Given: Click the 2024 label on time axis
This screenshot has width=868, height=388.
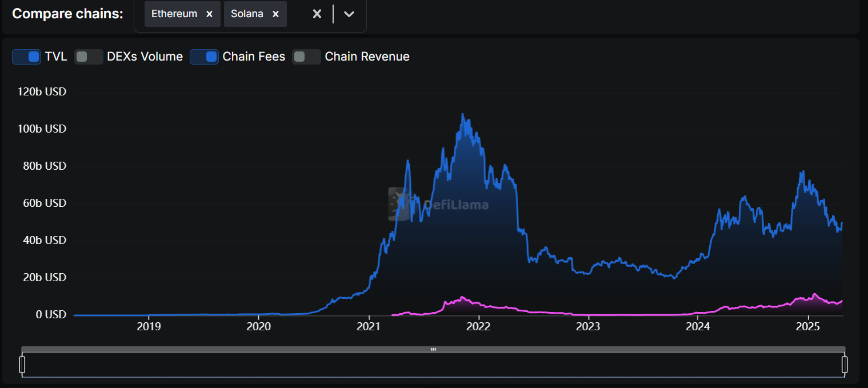Looking at the screenshot, I should (698, 327).
